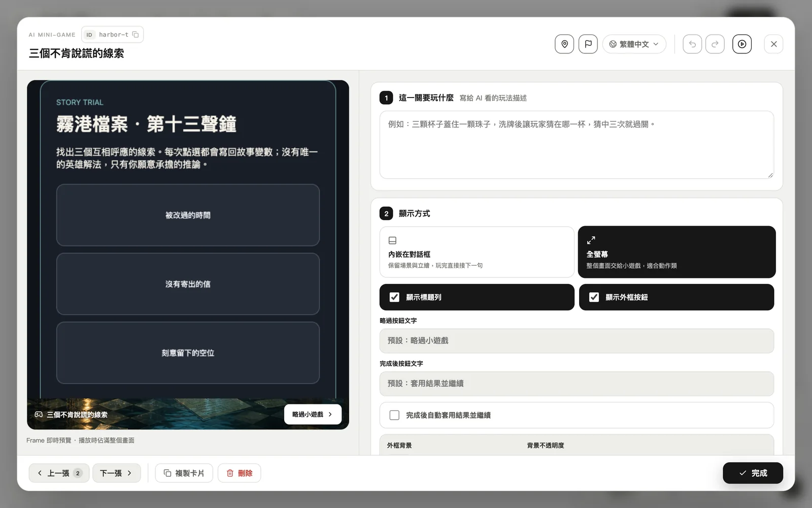This screenshot has height=508, width=812.
Task: Choose the clue 刻意留下的空位
Action: click(x=188, y=353)
